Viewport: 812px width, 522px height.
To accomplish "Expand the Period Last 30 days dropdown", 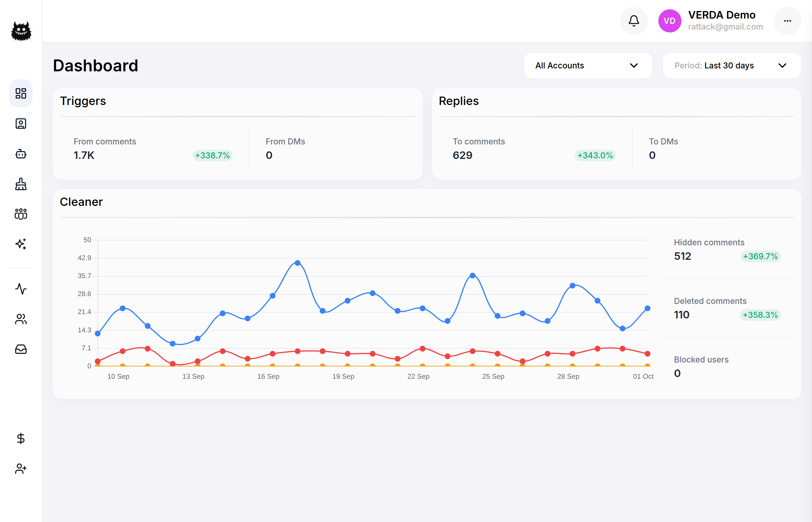I will 732,66.
